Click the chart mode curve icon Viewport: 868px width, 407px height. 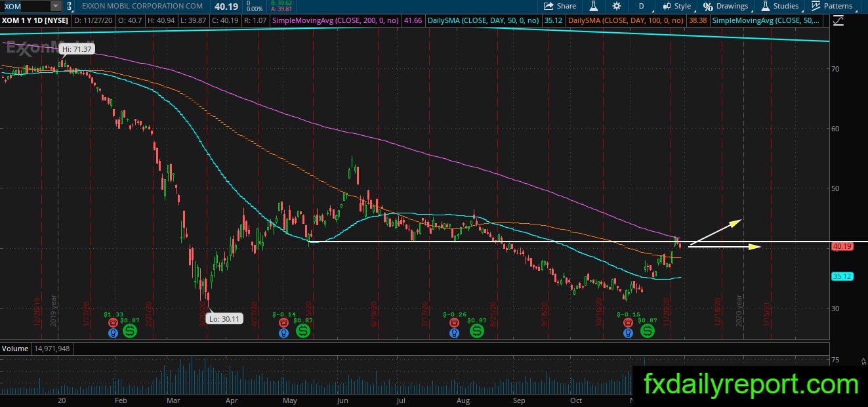click(x=838, y=20)
